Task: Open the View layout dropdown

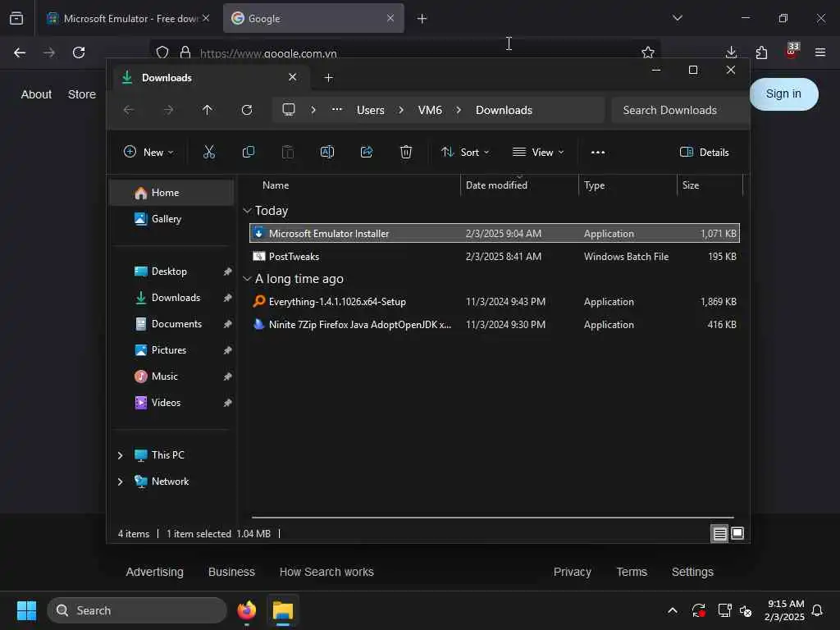Action: 538,152
